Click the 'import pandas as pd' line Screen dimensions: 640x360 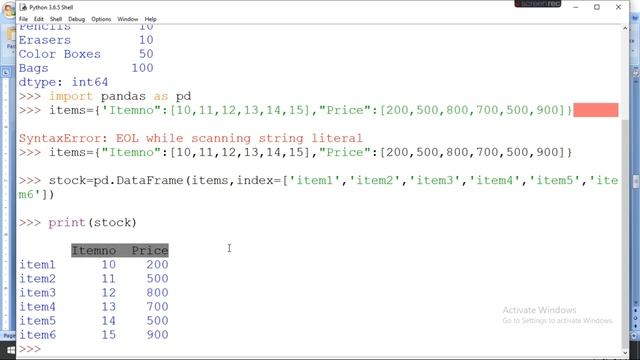coord(105,96)
